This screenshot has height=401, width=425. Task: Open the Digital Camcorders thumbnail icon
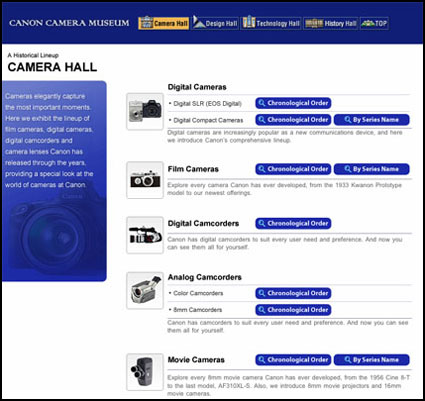[x=145, y=235]
